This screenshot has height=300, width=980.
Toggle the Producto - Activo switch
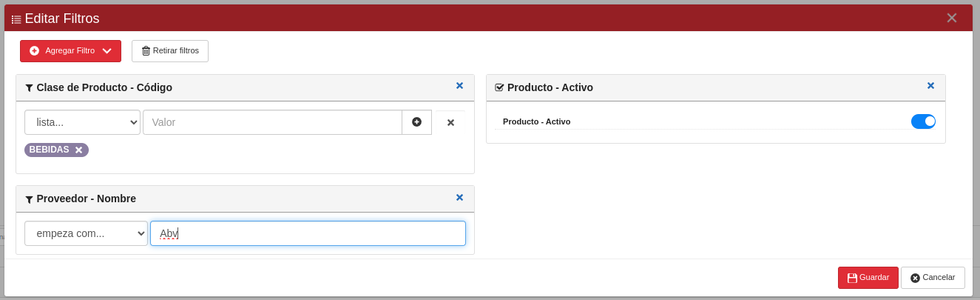coord(923,121)
